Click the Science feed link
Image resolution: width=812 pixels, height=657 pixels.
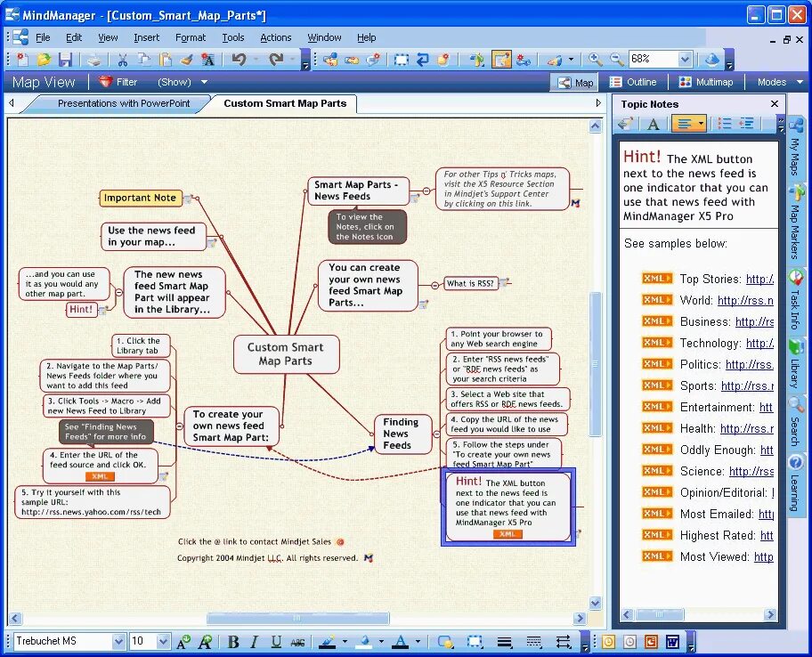pos(751,471)
